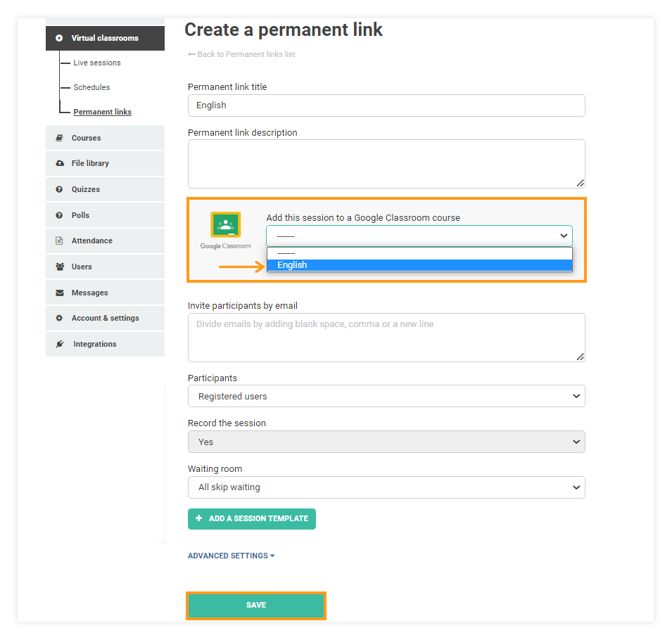Screen dimensions: 672x640
Task: Click the Polls question mark icon
Action: [59, 215]
